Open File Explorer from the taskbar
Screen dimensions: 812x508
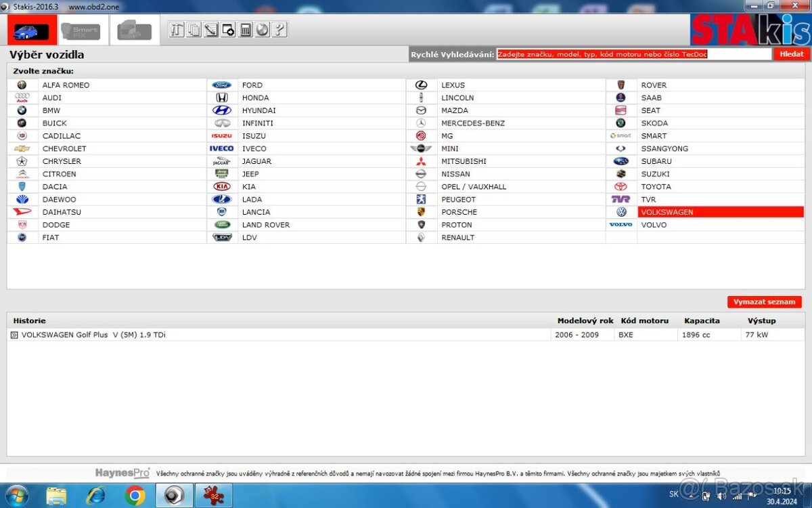(x=56, y=496)
